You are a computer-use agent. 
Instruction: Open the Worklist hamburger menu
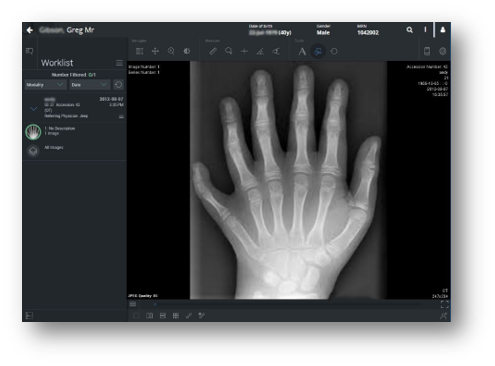(119, 63)
